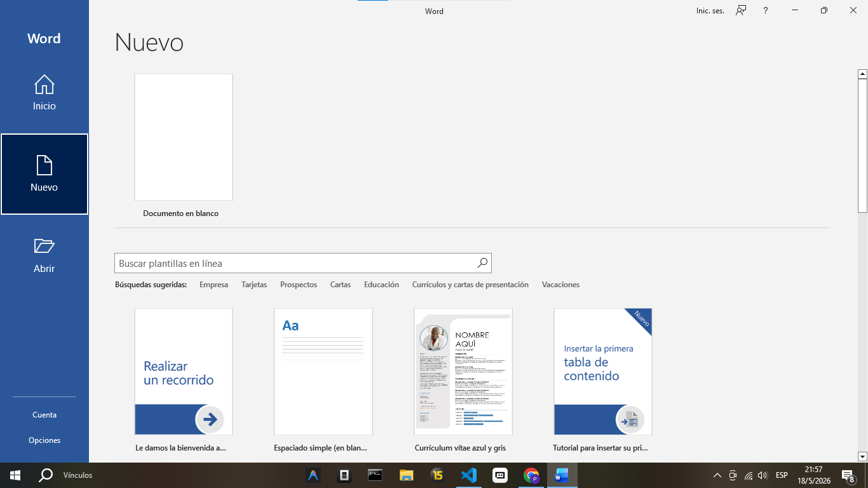Search suggested category Educación

coord(381,285)
